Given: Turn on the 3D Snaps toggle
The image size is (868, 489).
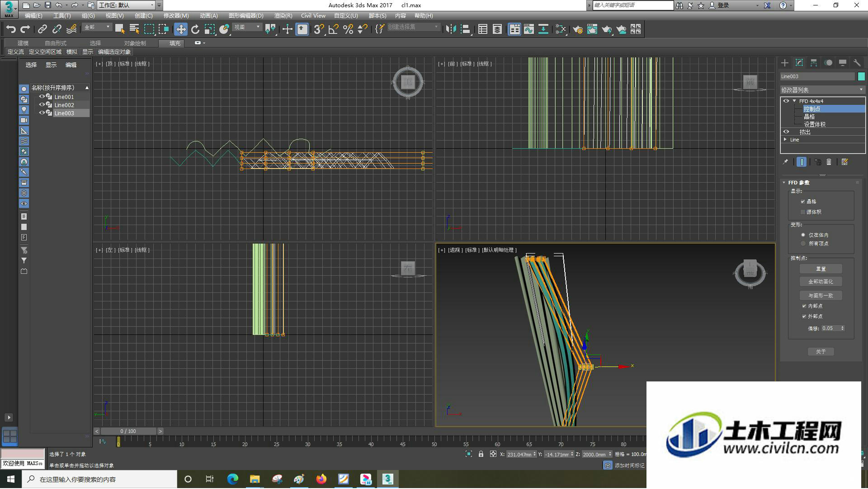Looking at the screenshot, I should click(319, 29).
